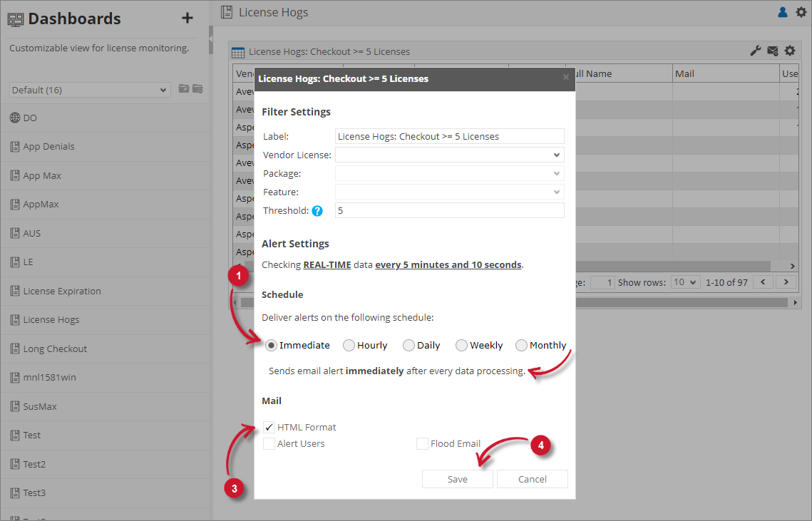Click in the Threshold input field
Screen dimensions: 812x521
click(x=450, y=210)
